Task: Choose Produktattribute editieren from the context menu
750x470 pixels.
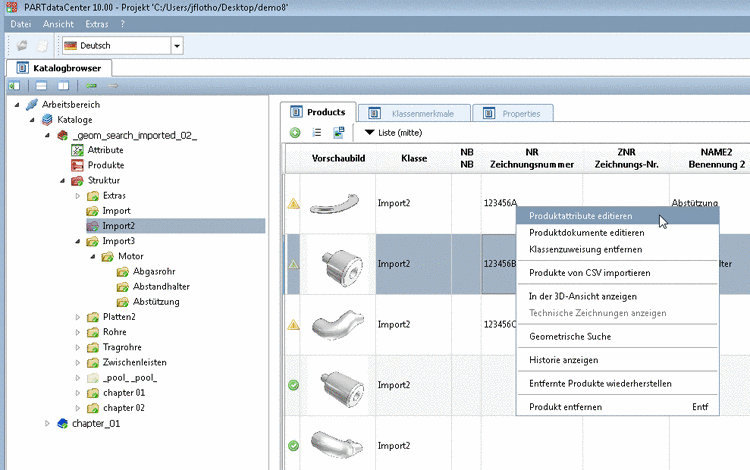Action: 618,216
